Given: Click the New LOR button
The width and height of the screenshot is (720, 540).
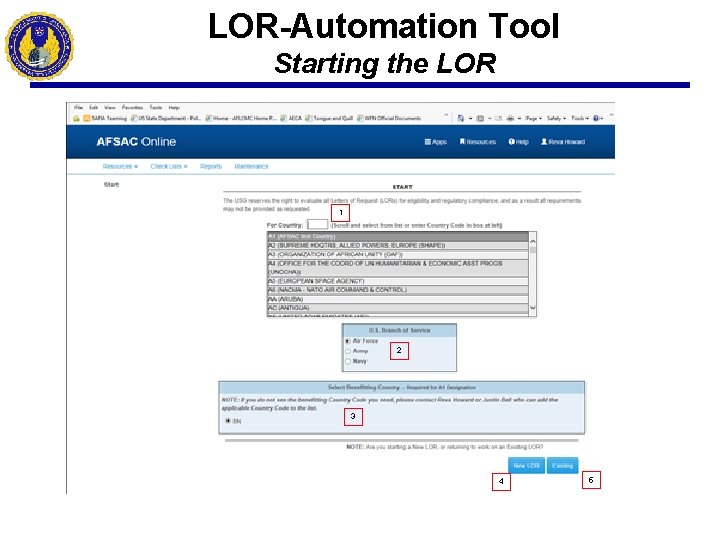Looking at the screenshot, I should [526, 466].
